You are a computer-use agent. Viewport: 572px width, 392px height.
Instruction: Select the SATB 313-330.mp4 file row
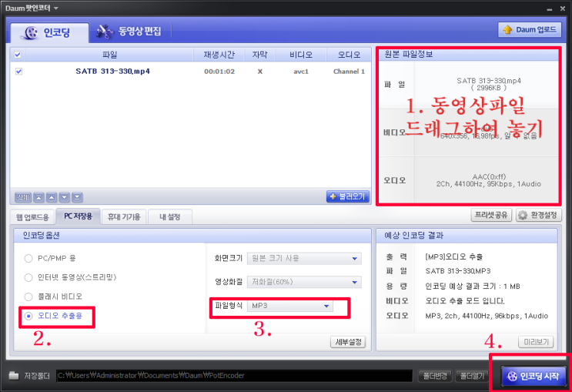point(190,71)
